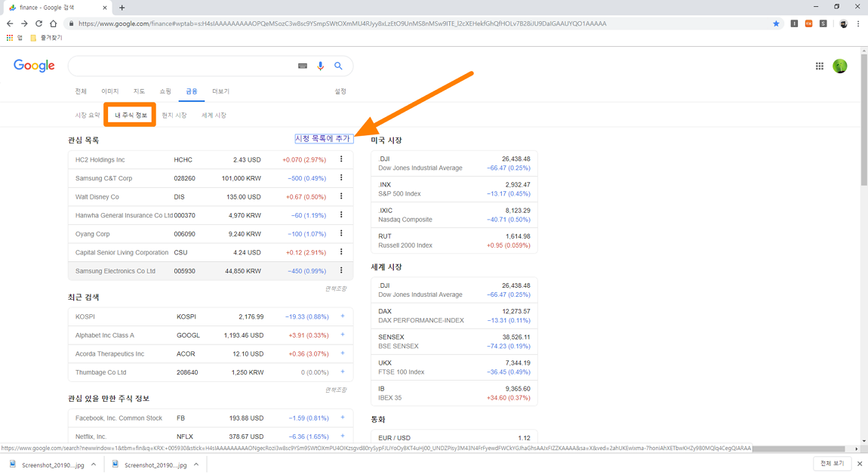Open more options for Oyang Corp
The image size is (868, 475).
coord(341,233)
